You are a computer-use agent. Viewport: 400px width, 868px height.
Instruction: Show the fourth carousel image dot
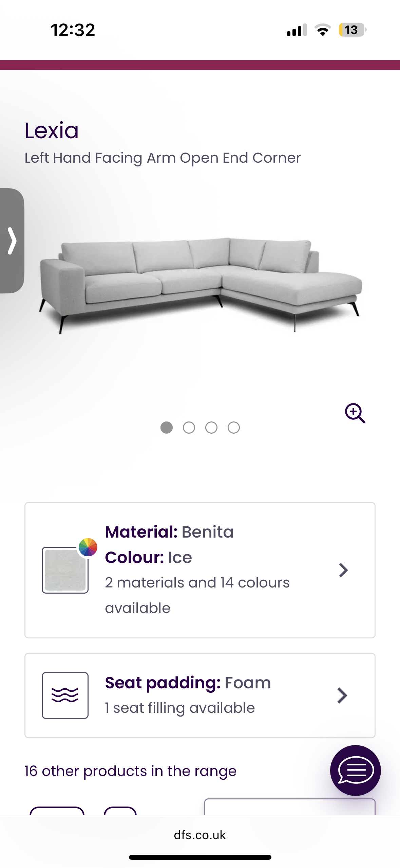234,428
